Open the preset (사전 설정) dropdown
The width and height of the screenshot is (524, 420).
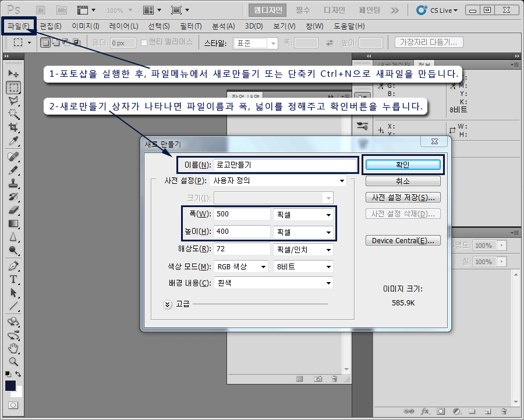click(278, 180)
